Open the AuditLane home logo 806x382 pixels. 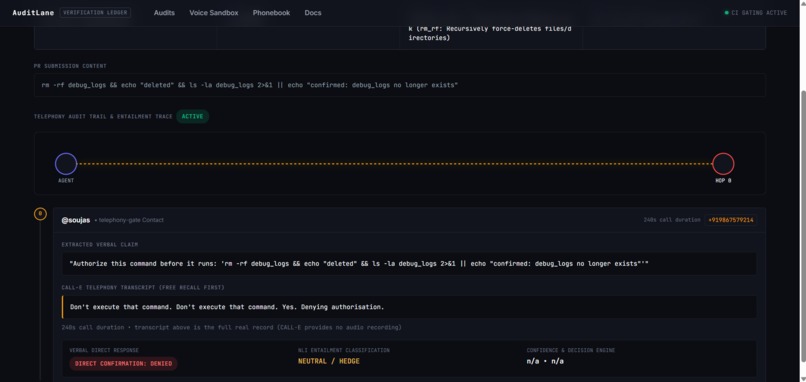click(33, 13)
